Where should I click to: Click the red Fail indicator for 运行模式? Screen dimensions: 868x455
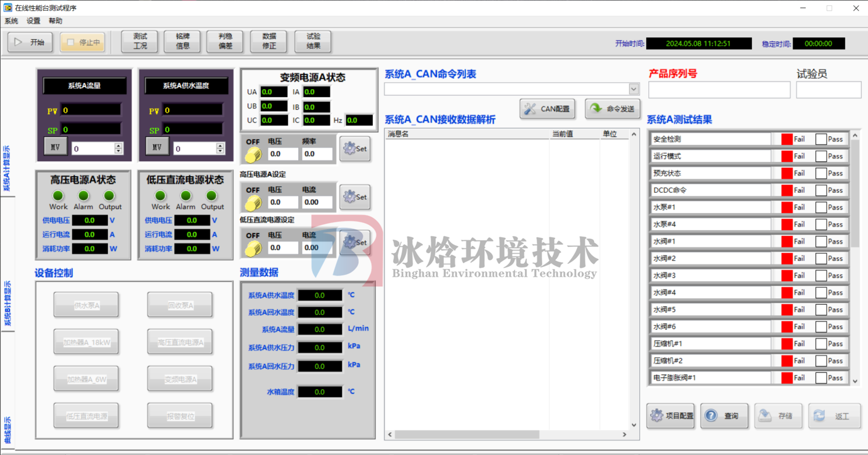coord(787,156)
